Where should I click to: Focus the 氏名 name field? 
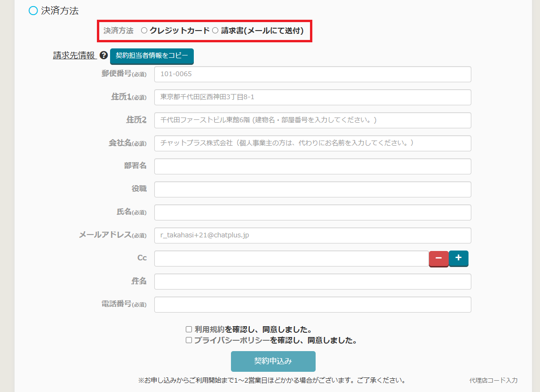(x=312, y=212)
